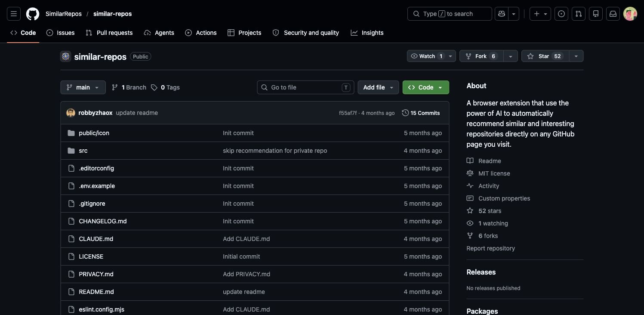
Task: Open the create new plus menu
Action: click(x=540, y=14)
